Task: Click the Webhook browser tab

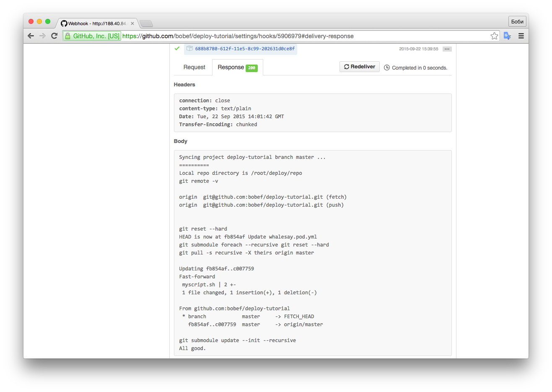Action: click(x=97, y=23)
